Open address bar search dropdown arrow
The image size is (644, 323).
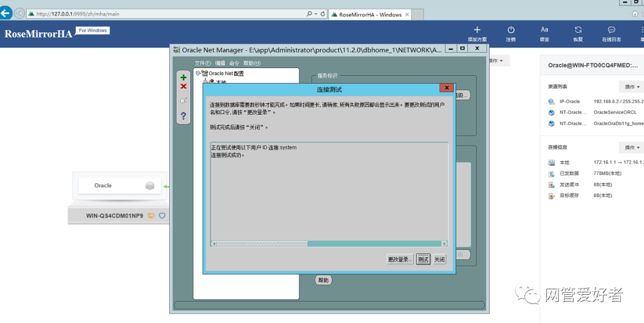(x=316, y=14)
